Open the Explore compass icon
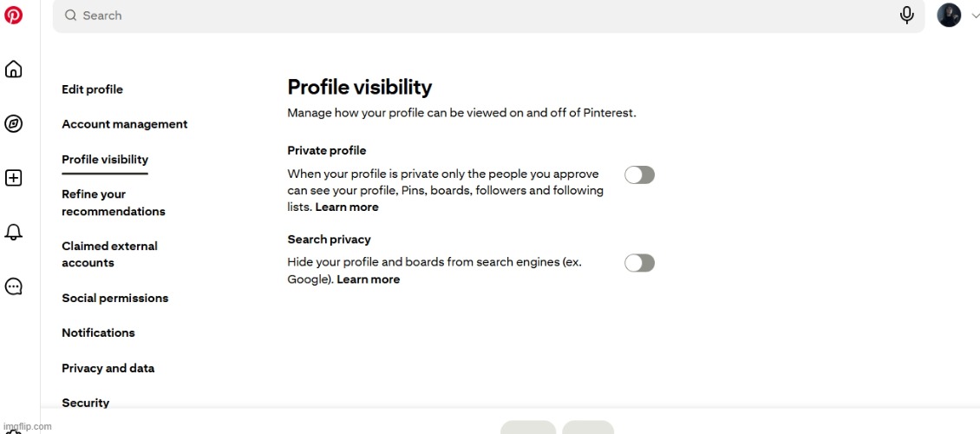 14,124
